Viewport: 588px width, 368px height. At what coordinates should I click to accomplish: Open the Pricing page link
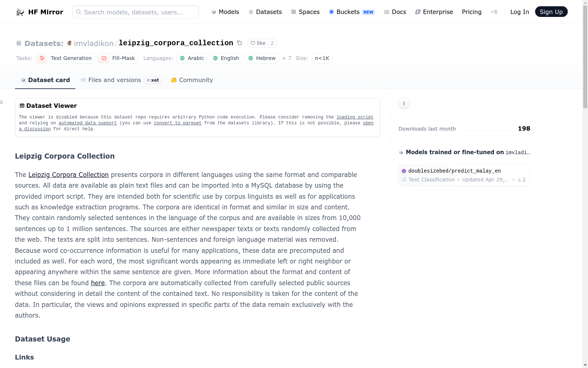tap(472, 12)
